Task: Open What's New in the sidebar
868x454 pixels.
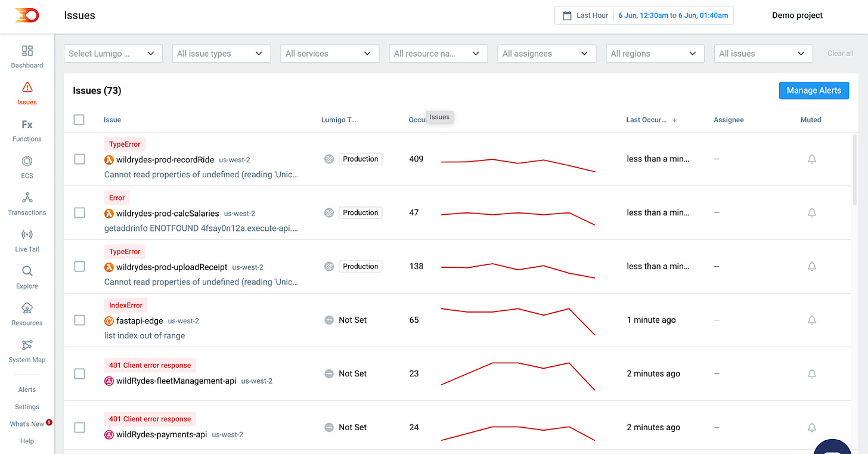Action: tap(27, 424)
